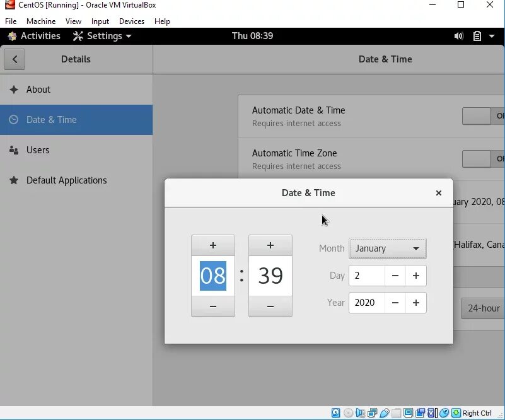This screenshot has width=505, height=420.
Task: Open the display settings status icon
Action: coord(409,413)
